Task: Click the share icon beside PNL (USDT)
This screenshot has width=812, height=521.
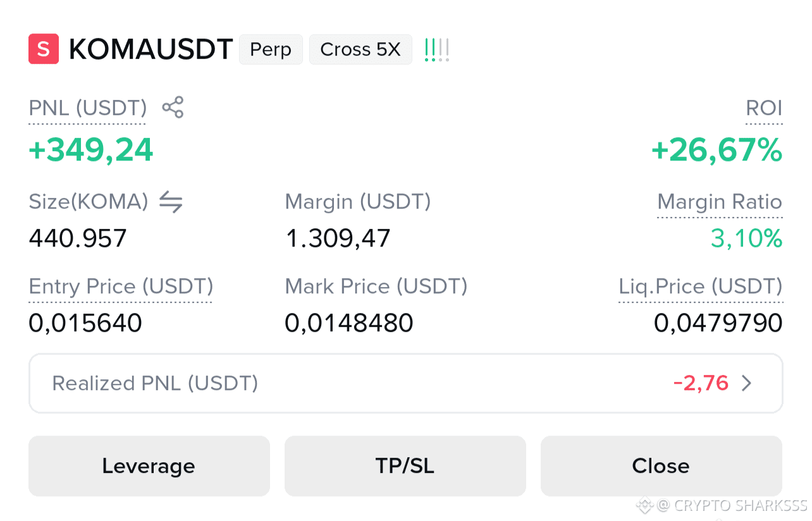Action: [x=173, y=107]
